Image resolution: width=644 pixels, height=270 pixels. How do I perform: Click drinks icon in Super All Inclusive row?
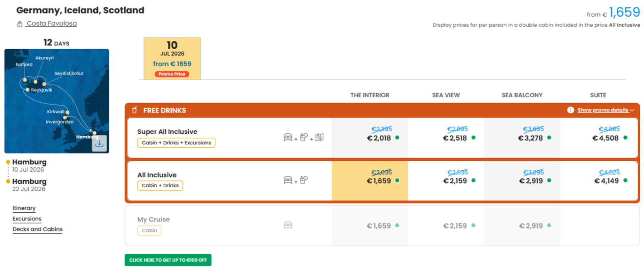[304, 137]
